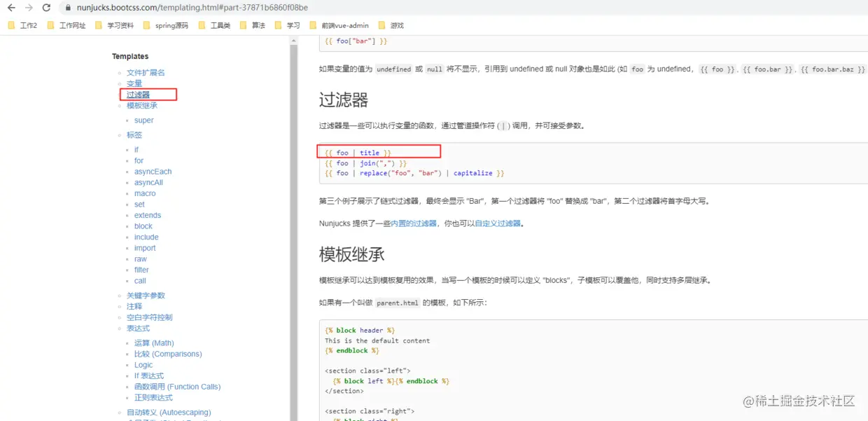Viewport: 868px width, 421px height.
Task: Open block tag link
Action: (143, 226)
